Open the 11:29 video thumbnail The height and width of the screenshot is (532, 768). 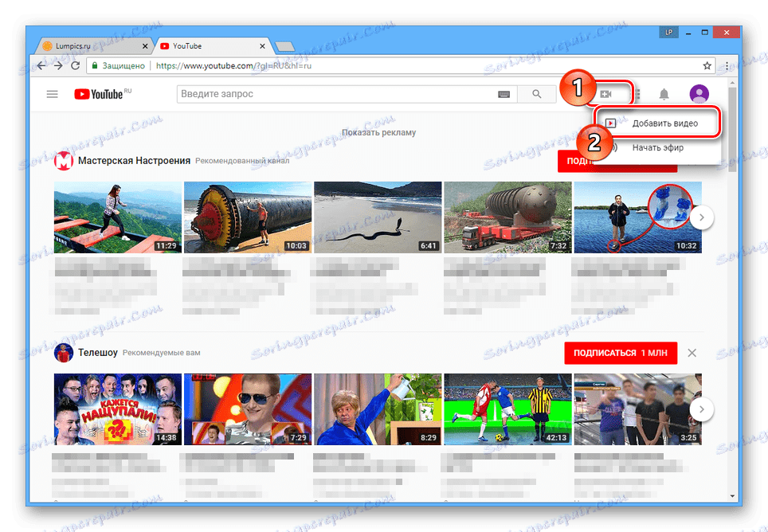118,217
